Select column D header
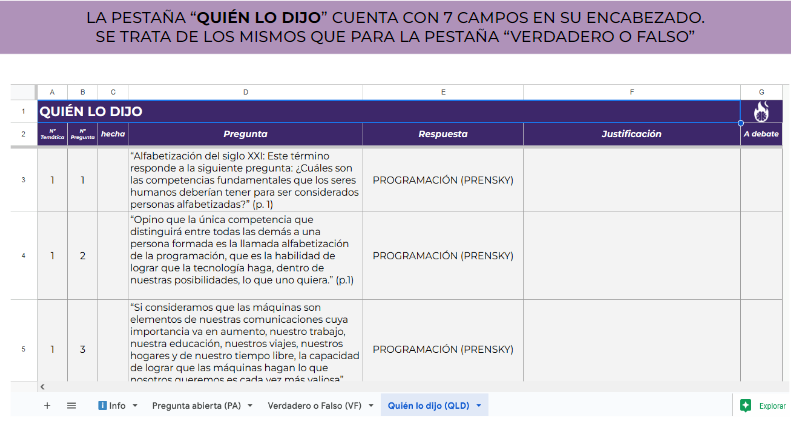This screenshot has width=791, height=433. point(245,92)
